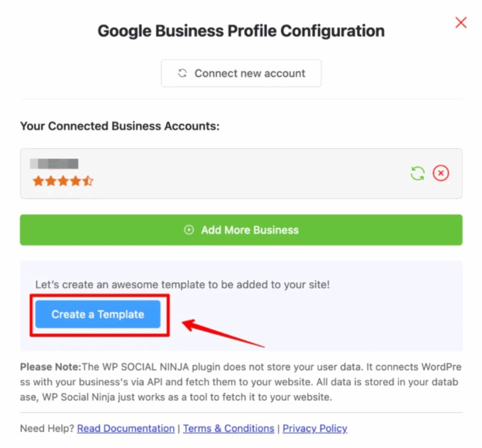Click the refresh icon beside Connect new account
Screen dimensions: 482x448
[182, 73]
